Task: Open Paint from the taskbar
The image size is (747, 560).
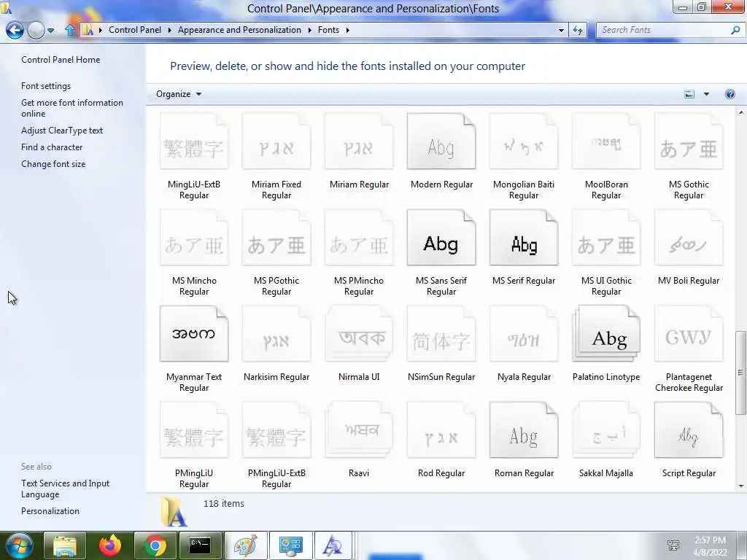Action: click(245, 545)
